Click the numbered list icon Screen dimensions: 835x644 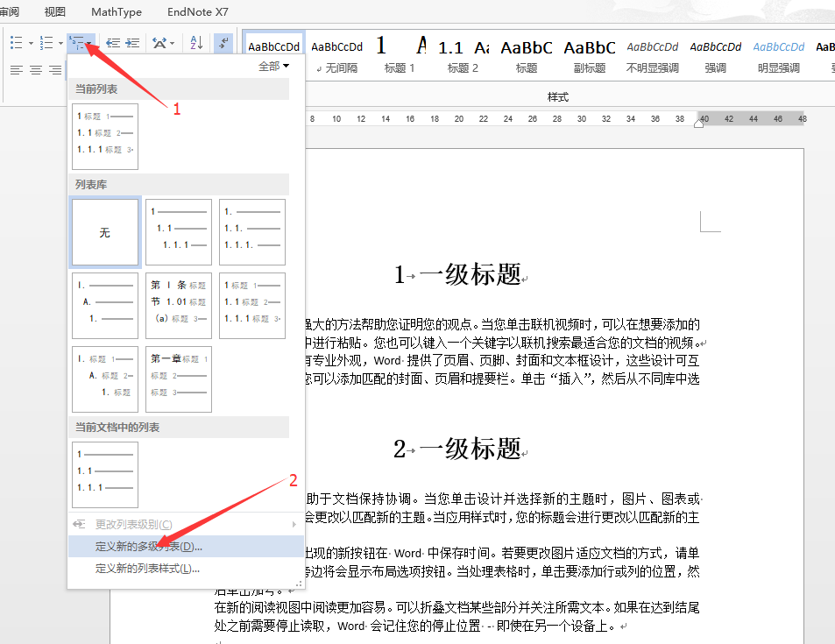pyautogui.click(x=46, y=43)
